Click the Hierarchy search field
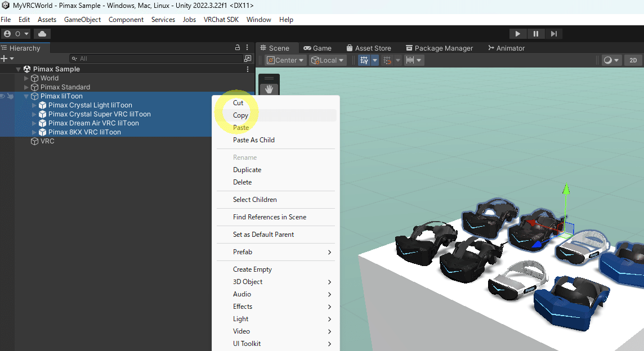Viewport: 644px width, 351px height. [x=156, y=58]
